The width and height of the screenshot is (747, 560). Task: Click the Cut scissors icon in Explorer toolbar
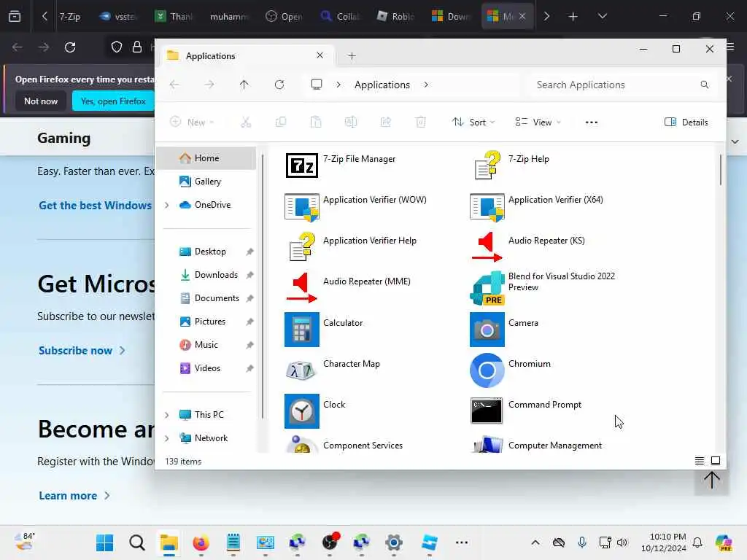[x=246, y=122]
